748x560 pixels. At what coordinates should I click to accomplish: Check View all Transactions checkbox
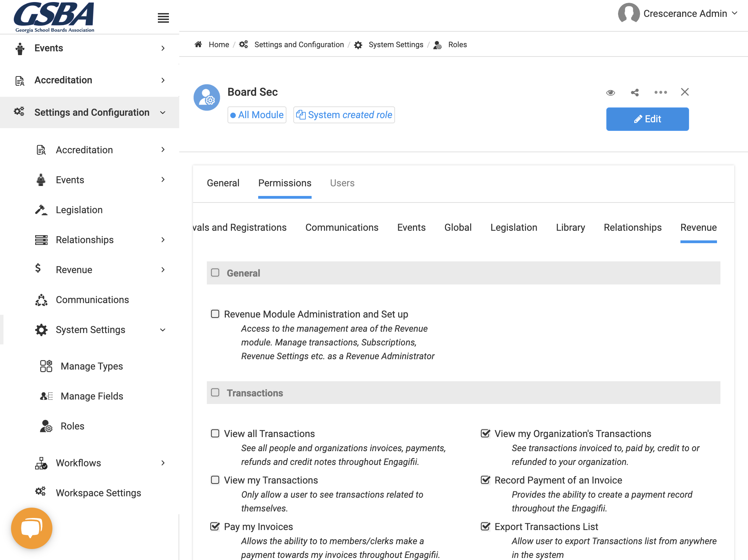215,433
